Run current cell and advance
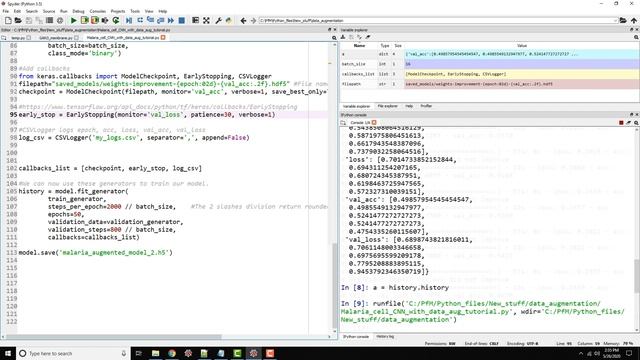The height and width of the screenshot is (360, 640). (x=95, y=20)
